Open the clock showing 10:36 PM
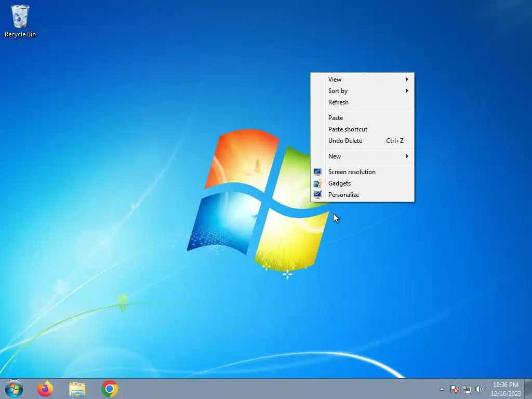The width and height of the screenshot is (532, 399). click(x=506, y=385)
